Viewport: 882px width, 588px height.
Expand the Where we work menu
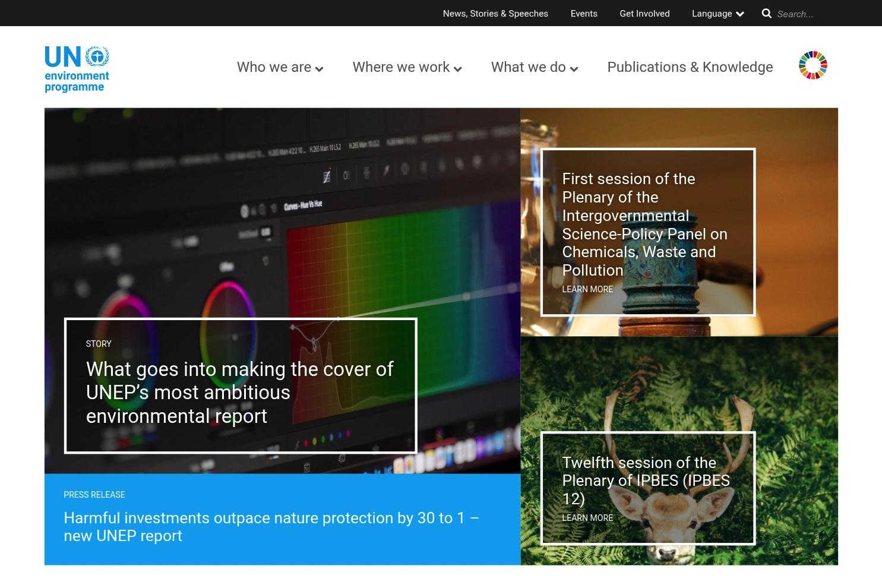click(407, 67)
